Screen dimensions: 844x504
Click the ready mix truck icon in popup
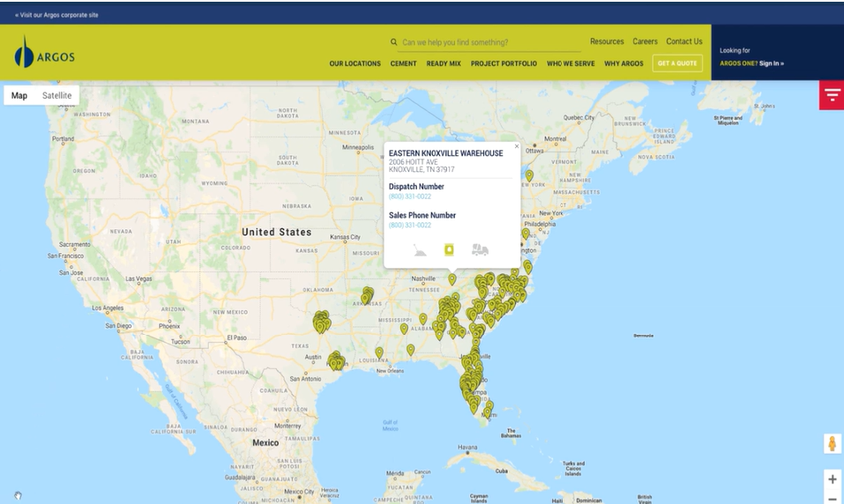[x=480, y=249]
